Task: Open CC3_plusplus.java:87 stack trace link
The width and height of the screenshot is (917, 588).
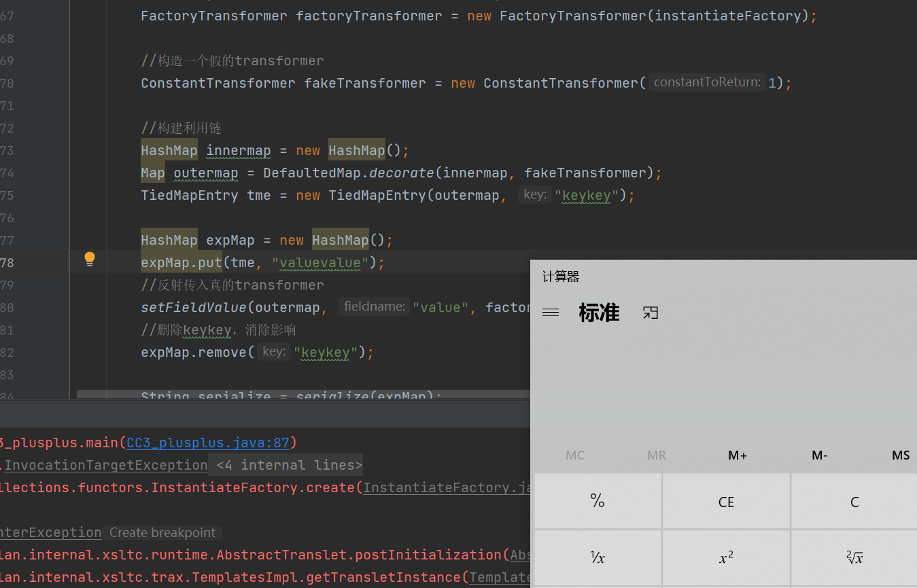Action: (x=208, y=443)
